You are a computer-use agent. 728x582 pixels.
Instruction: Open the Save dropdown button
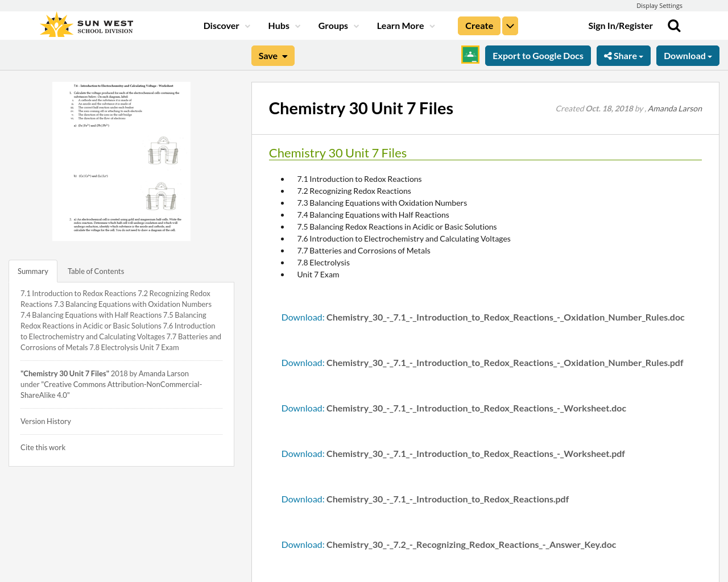(273, 56)
